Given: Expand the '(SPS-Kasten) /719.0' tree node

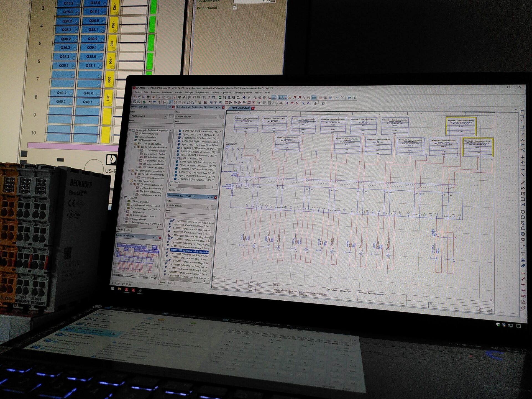Looking at the screenshot, I should click(x=174, y=158).
